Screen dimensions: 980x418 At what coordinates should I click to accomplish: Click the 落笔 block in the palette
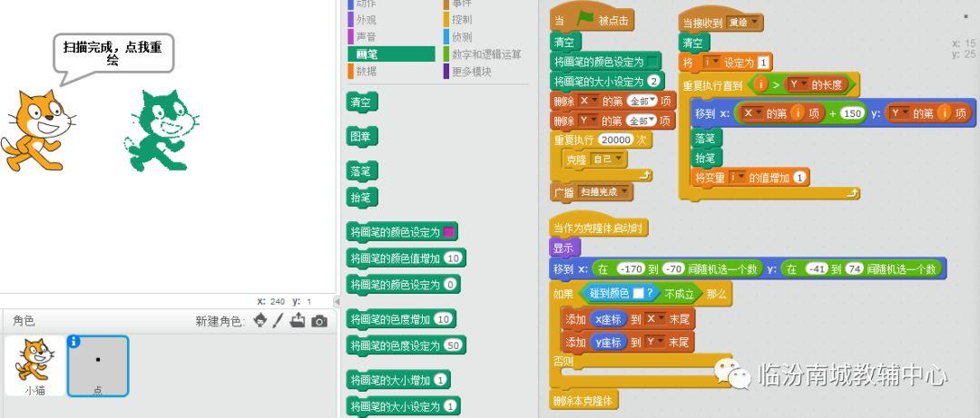click(x=361, y=171)
